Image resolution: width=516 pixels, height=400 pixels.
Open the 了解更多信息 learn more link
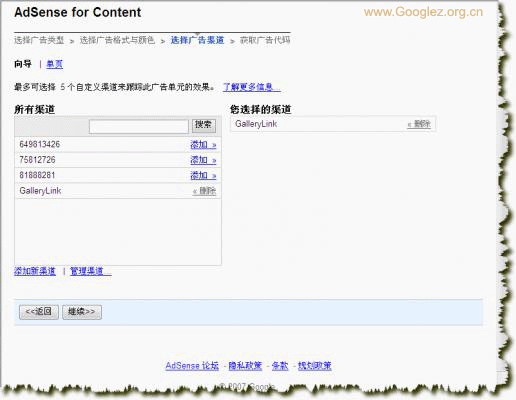point(252,87)
